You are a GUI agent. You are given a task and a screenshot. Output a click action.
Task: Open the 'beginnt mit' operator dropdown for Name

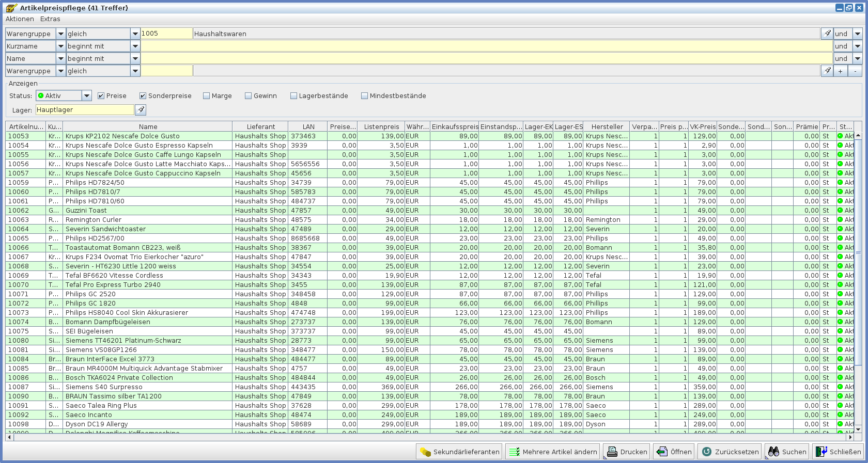click(x=135, y=59)
